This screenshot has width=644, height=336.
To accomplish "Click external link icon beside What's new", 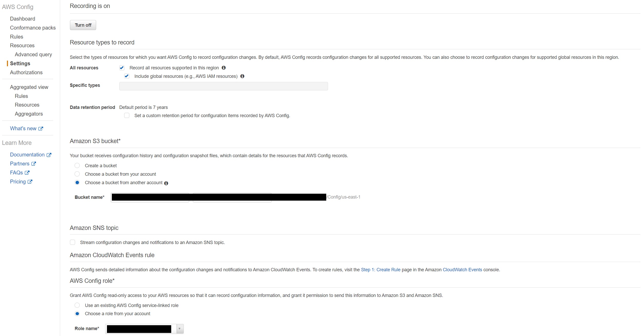I will (x=41, y=129).
